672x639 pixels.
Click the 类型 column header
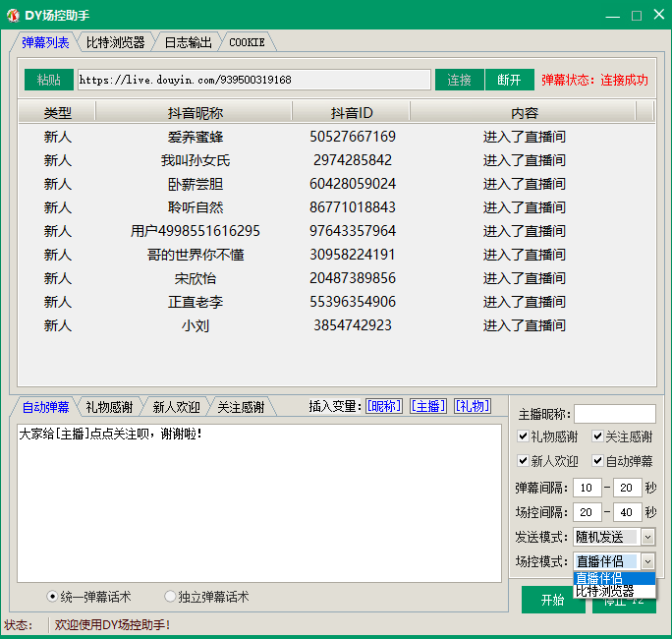pos(57,113)
